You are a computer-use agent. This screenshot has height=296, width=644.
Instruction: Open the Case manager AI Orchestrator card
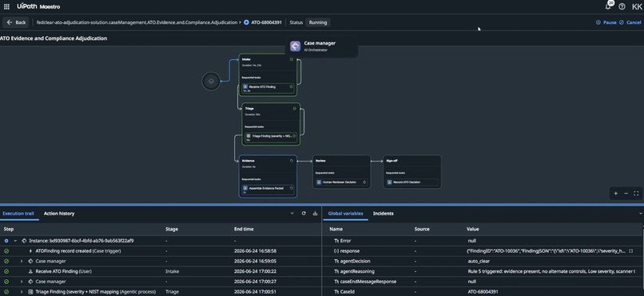(x=321, y=46)
